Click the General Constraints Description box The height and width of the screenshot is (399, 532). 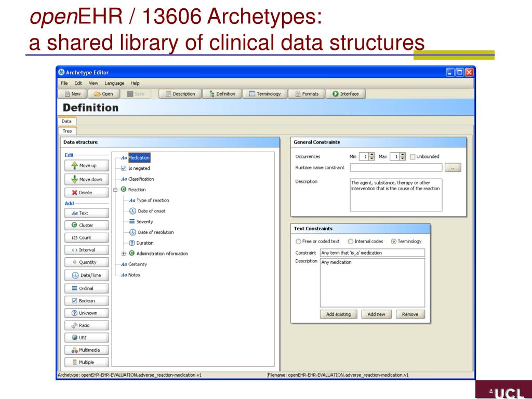396,195
